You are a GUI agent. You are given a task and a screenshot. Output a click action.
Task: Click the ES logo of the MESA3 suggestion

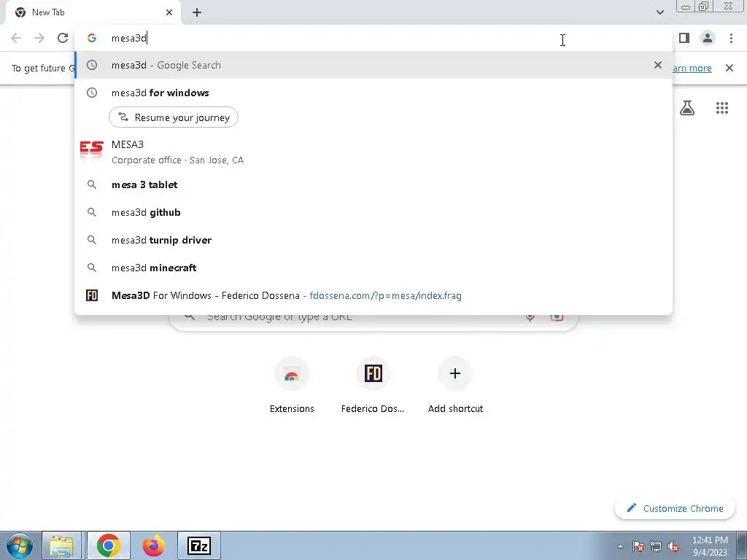coord(91,149)
